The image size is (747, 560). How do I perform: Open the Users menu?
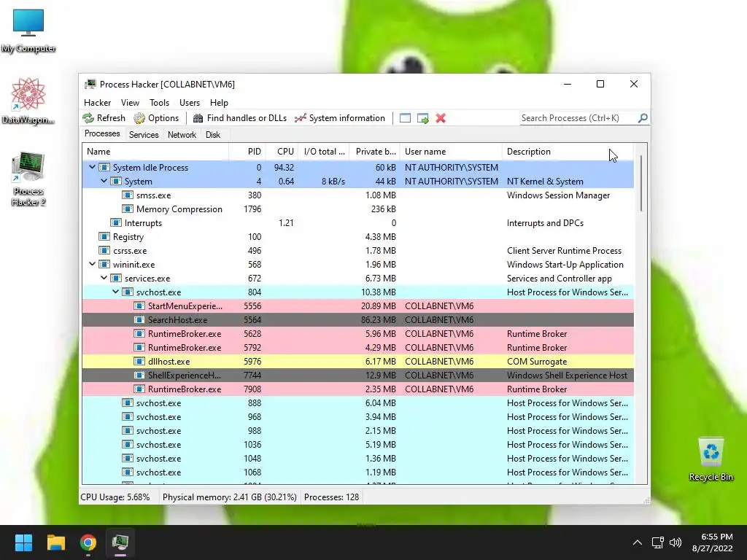pyautogui.click(x=190, y=102)
